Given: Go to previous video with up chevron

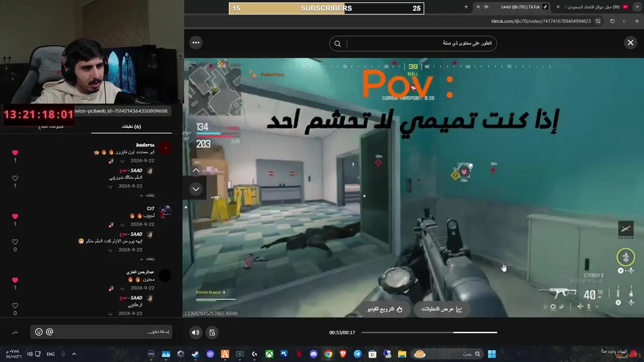Looking at the screenshot, I should [196, 170].
